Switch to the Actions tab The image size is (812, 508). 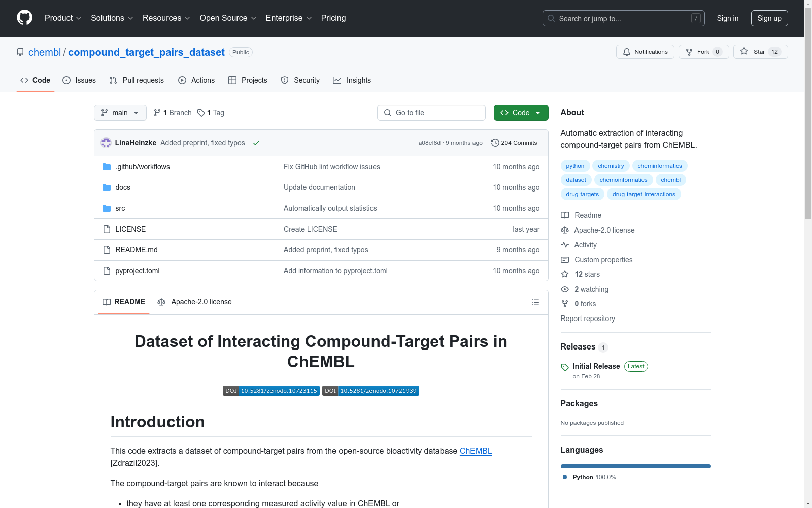click(196, 80)
